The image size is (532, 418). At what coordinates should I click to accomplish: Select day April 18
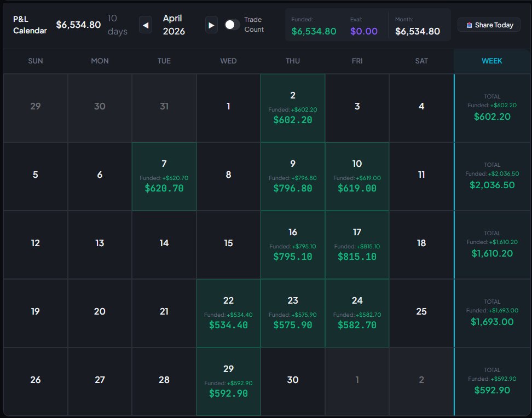point(421,245)
